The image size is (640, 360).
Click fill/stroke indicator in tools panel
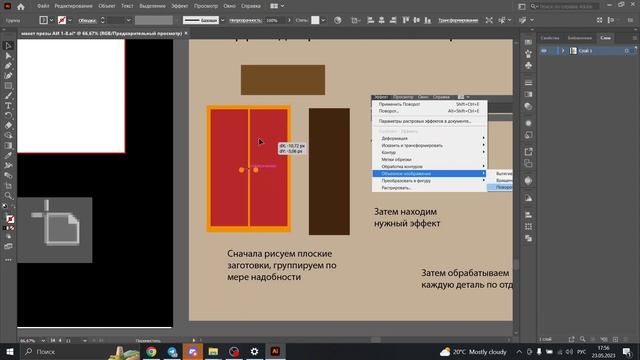(x=10, y=219)
